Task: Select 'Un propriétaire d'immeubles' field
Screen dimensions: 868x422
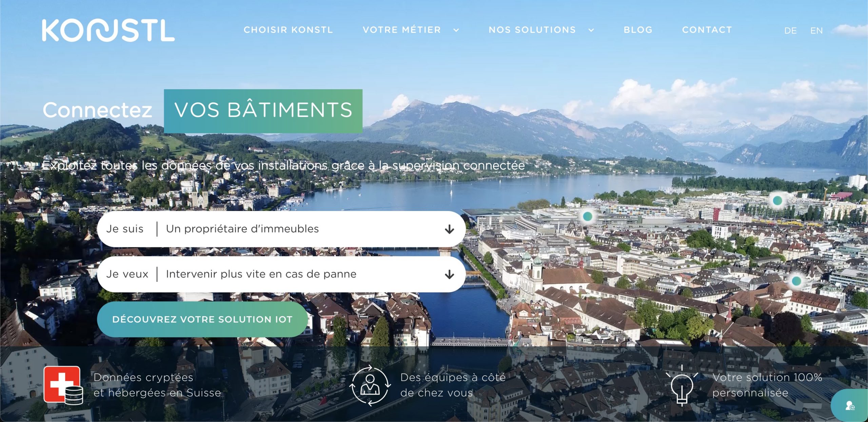Action: click(281, 229)
